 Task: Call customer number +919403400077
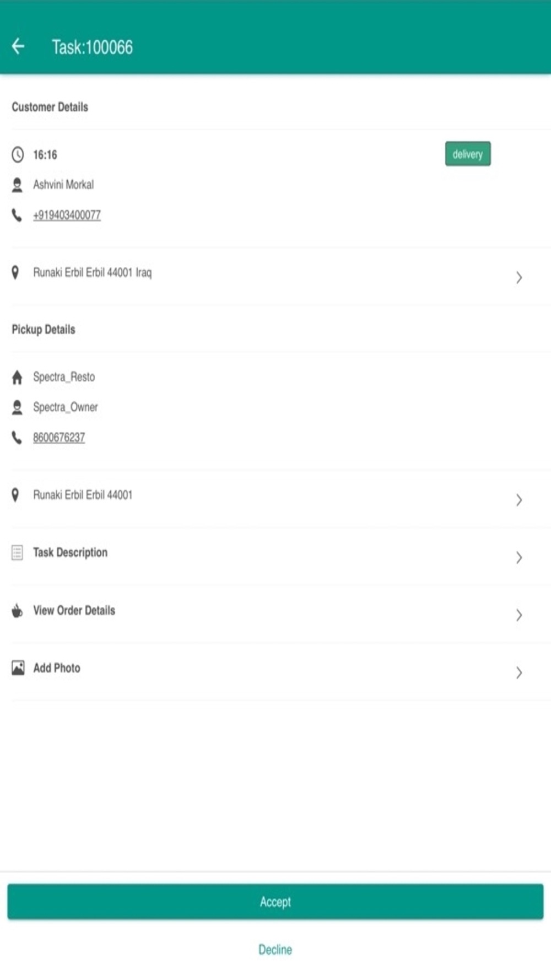[x=67, y=215]
